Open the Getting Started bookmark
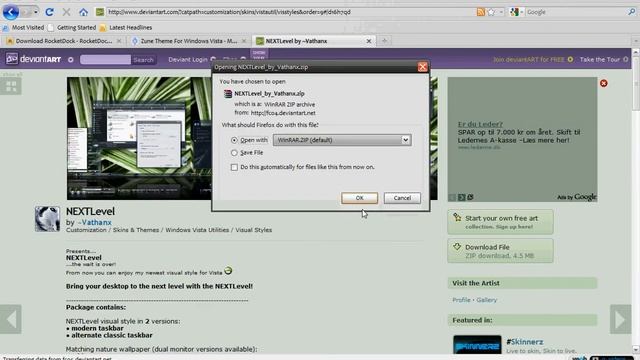Viewport: 640px width, 360px height. click(x=72, y=27)
